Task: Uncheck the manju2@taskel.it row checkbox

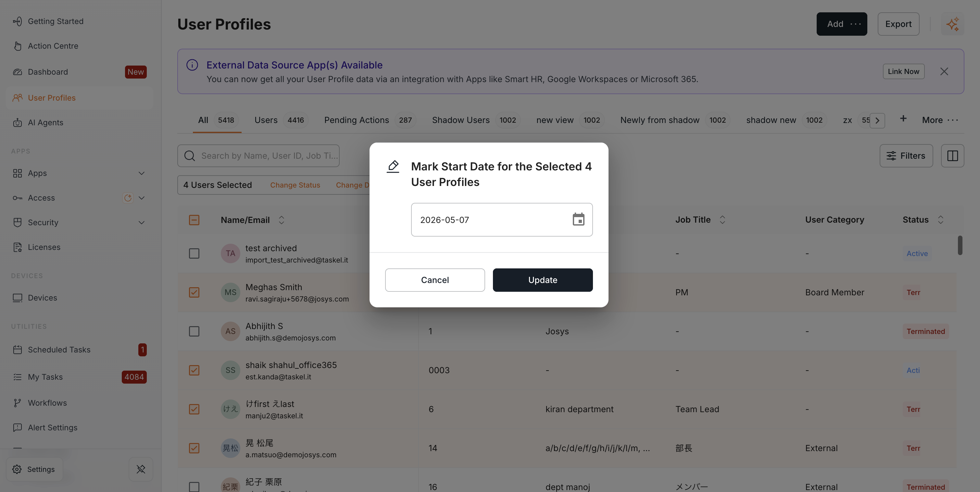Action: pos(194,409)
